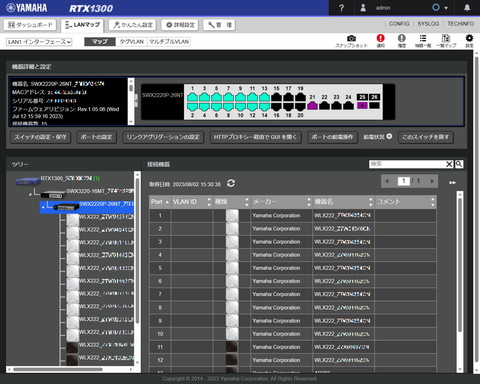Image resolution: width=480 pixels, height=384 pixels.
Task: Open the 機器一覧 device list icon
Action: (423, 38)
